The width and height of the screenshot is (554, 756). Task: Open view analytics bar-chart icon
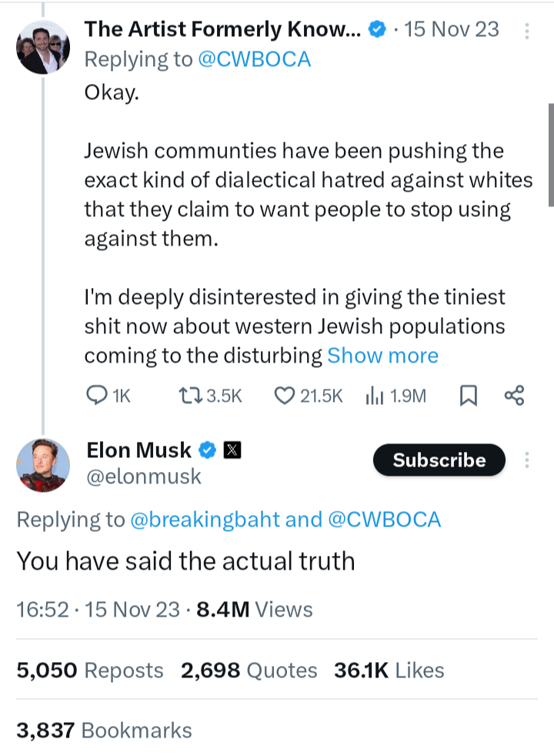[x=374, y=396]
